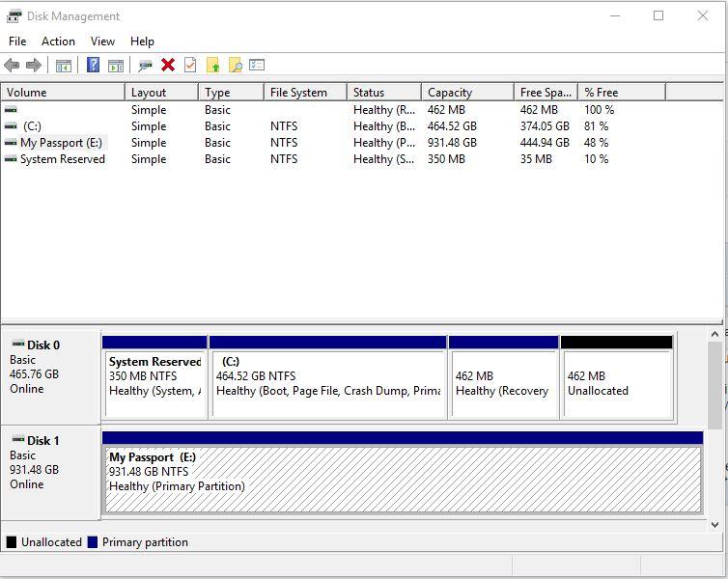The width and height of the screenshot is (728, 579).
Task: Click the Disk 0 drive icon
Action: tap(18, 344)
